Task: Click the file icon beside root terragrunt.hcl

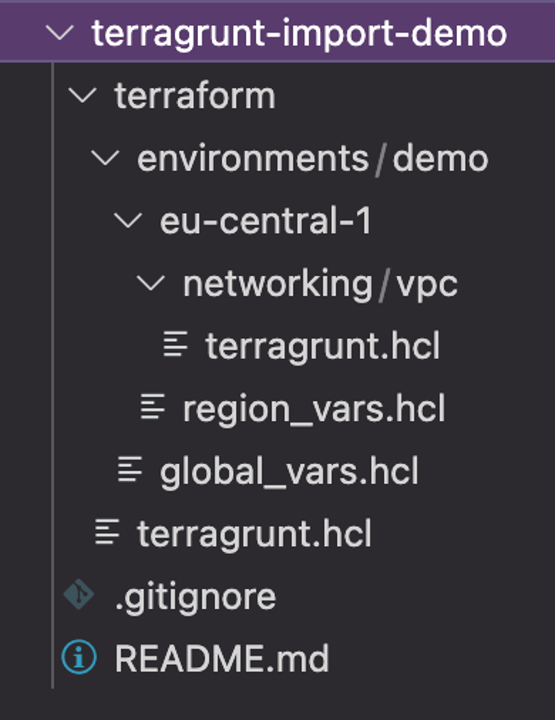Action: point(107,532)
